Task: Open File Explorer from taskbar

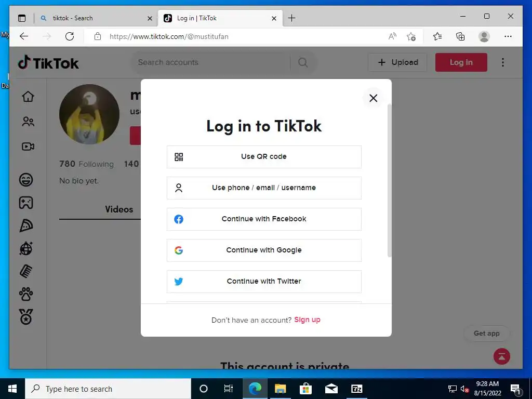Action: (x=280, y=389)
